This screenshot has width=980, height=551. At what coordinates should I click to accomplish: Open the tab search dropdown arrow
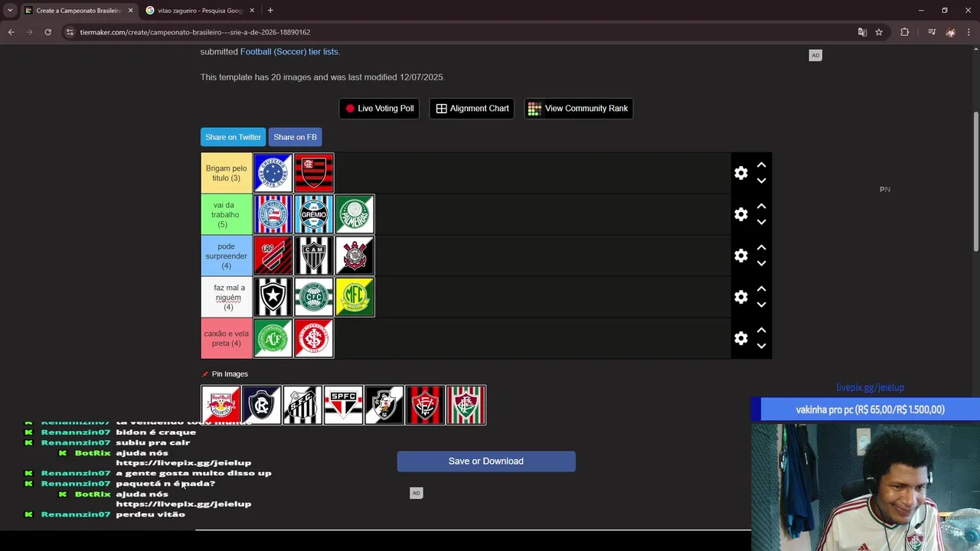tap(10, 11)
